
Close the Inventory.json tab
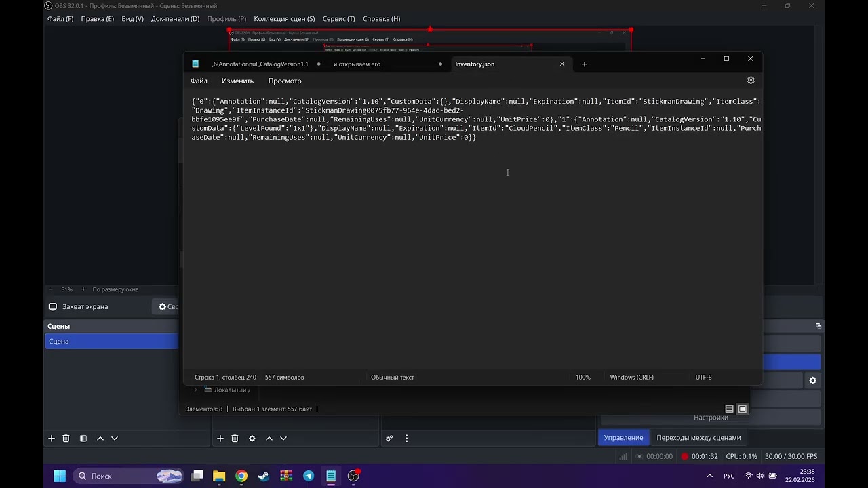(x=561, y=64)
